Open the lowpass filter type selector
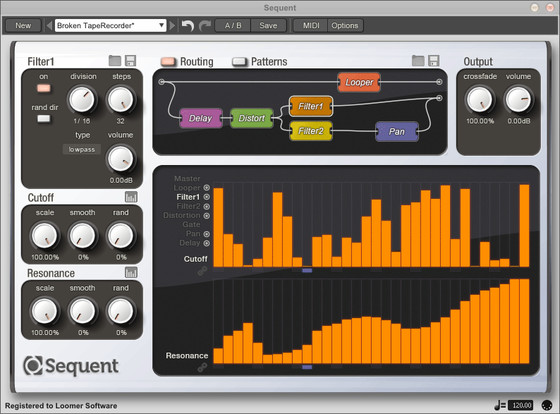The width and height of the screenshot is (560, 414). 82,150
